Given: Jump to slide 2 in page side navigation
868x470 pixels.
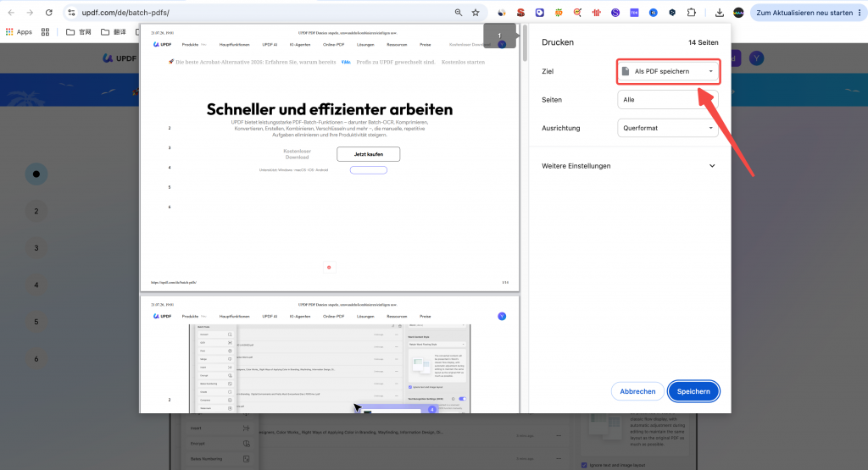Looking at the screenshot, I should 36,211.
